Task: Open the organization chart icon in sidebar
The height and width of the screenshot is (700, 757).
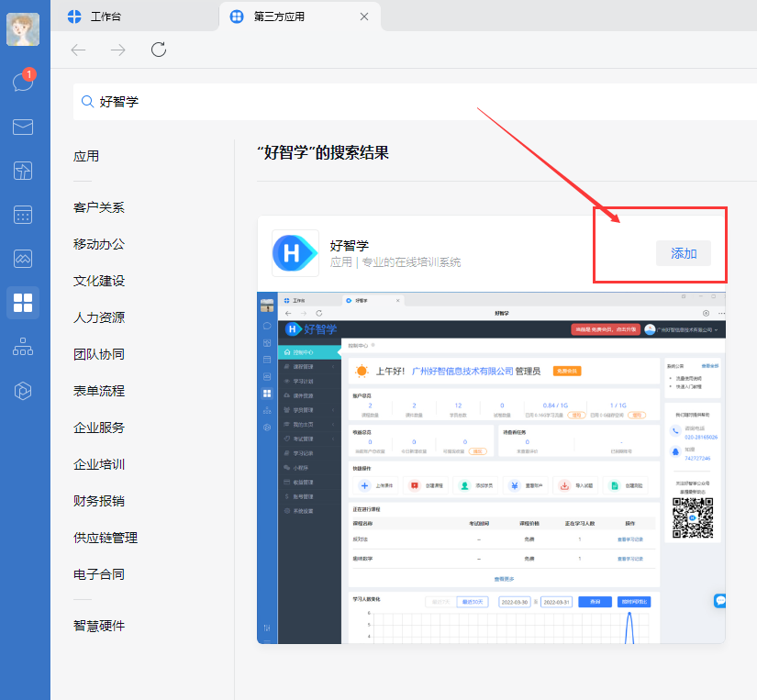Action: [x=23, y=347]
